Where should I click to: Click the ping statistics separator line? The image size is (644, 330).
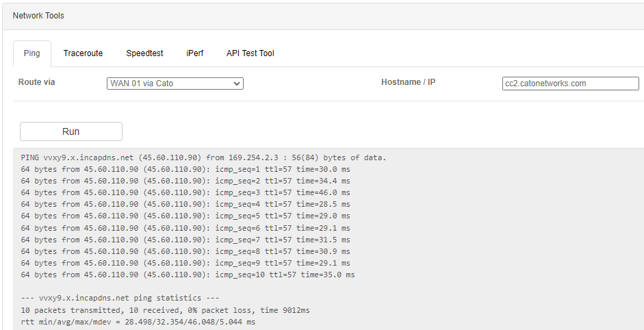pos(120,298)
